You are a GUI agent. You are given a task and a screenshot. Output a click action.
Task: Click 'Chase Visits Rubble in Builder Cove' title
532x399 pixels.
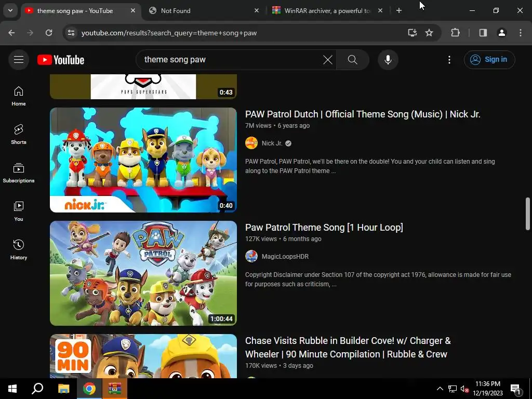click(348, 348)
